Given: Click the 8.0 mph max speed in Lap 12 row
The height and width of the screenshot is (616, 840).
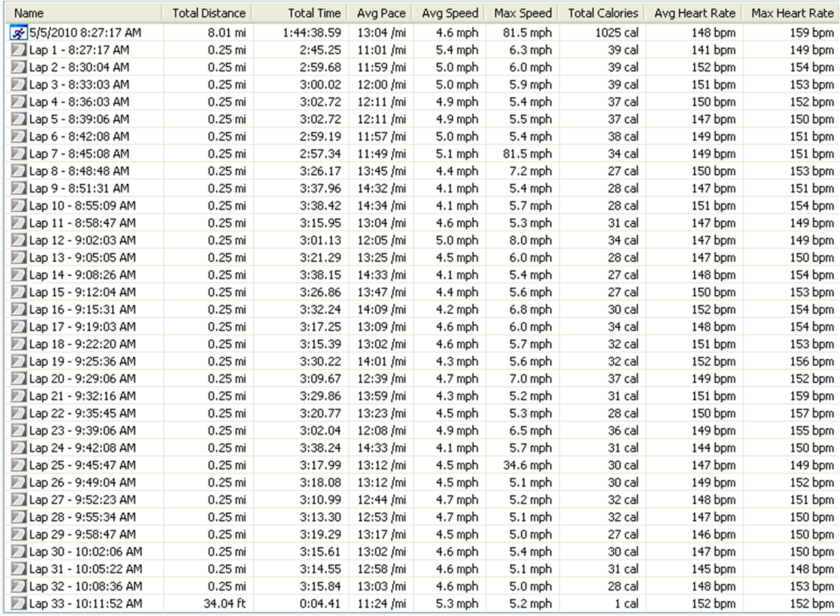Looking at the screenshot, I should tap(531, 240).
